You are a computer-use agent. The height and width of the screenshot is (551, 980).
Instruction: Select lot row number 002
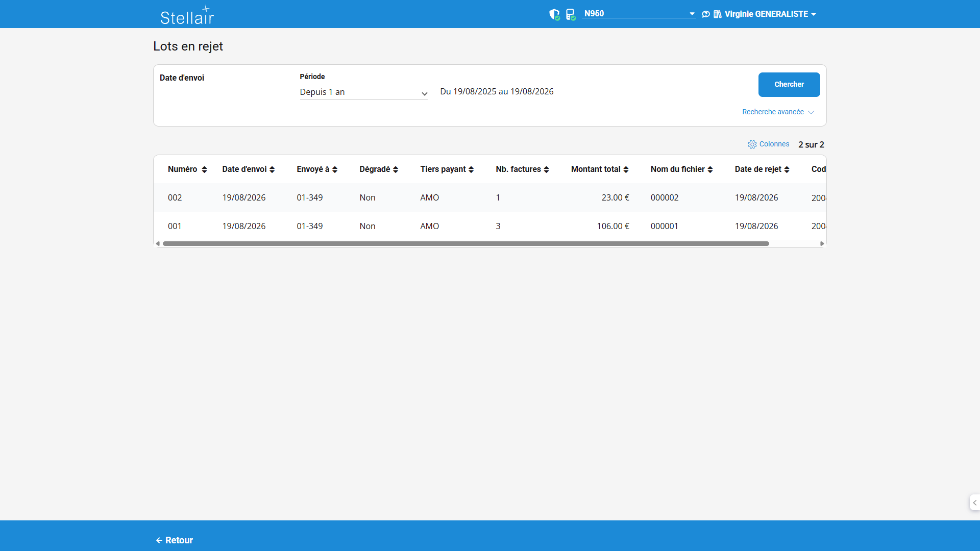(x=175, y=197)
